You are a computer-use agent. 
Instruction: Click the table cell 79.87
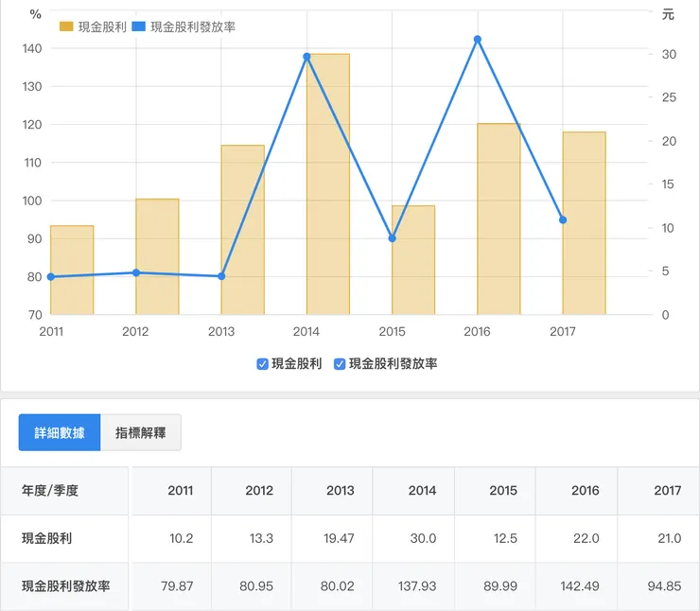click(177, 586)
